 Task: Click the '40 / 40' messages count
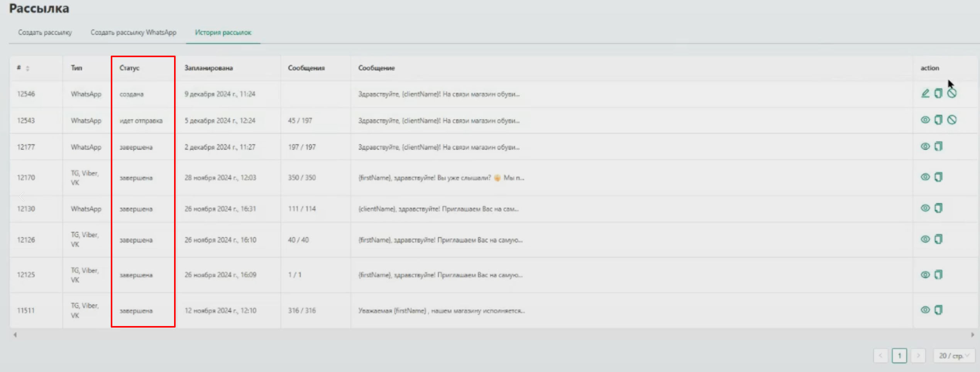point(298,240)
